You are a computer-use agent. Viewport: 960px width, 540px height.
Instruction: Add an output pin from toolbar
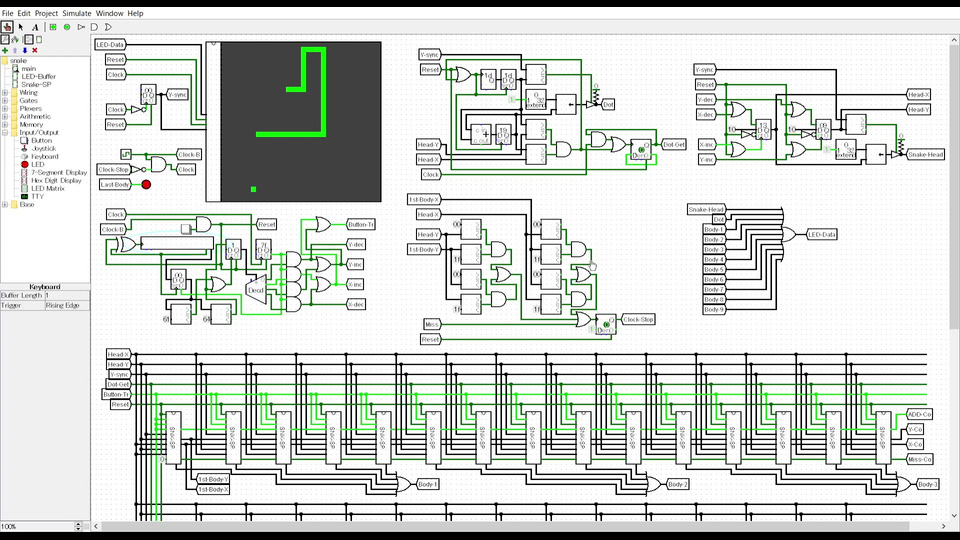tap(67, 27)
